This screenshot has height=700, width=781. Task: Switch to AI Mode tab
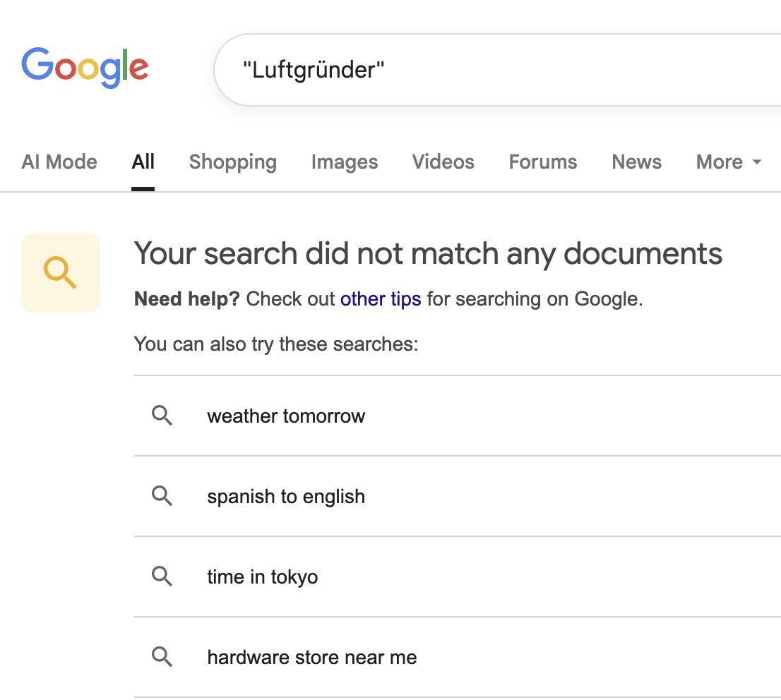(59, 162)
